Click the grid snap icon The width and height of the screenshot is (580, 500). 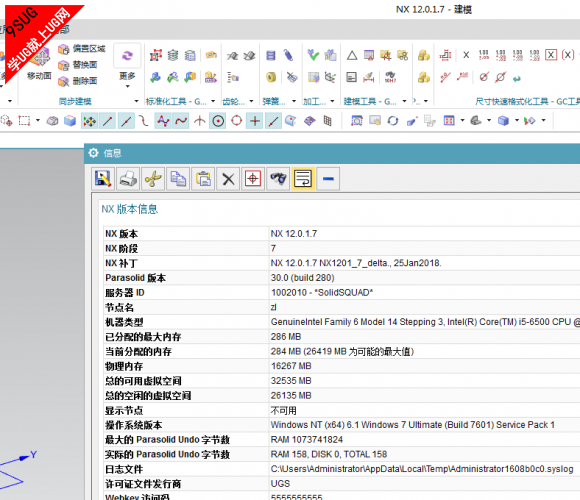(x=328, y=121)
